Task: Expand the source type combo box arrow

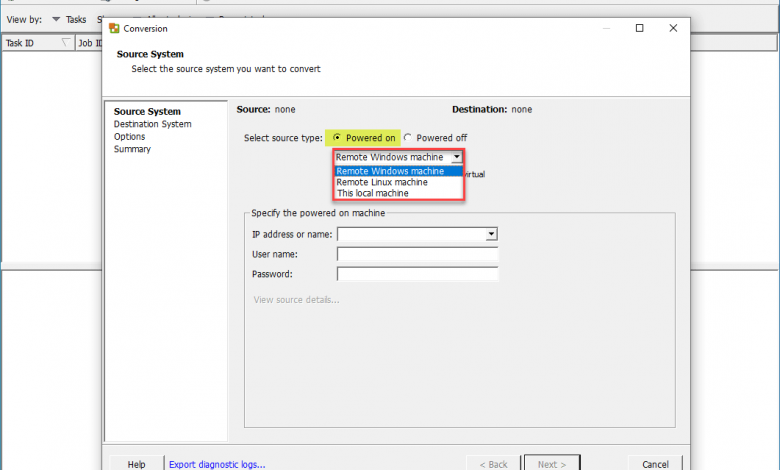Action: 457,157
